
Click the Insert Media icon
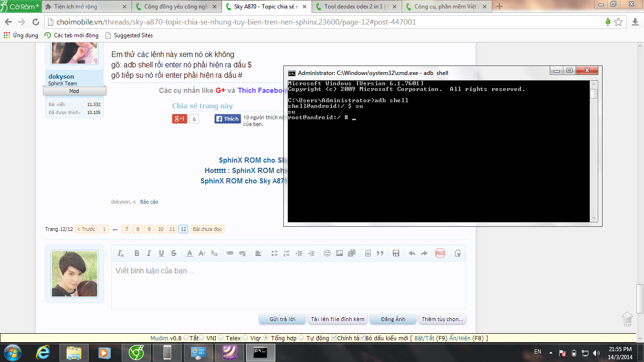point(352,253)
